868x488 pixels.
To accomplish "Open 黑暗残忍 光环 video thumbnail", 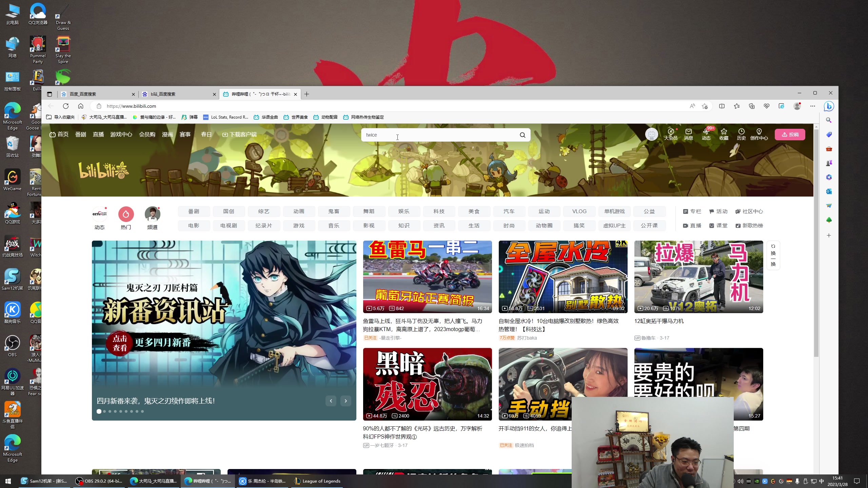I will (x=427, y=384).
